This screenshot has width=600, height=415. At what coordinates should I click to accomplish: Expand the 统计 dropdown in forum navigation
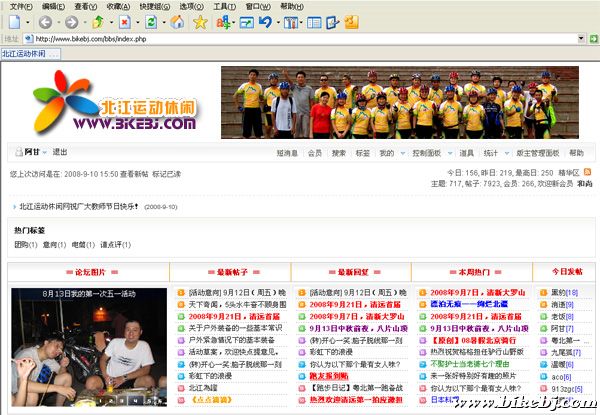point(493,153)
